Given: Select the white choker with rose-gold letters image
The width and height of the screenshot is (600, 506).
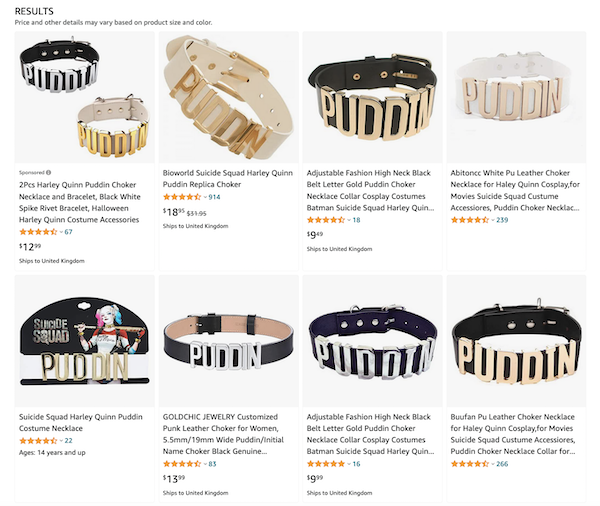Looking at the screenshot, I should 516,98.
